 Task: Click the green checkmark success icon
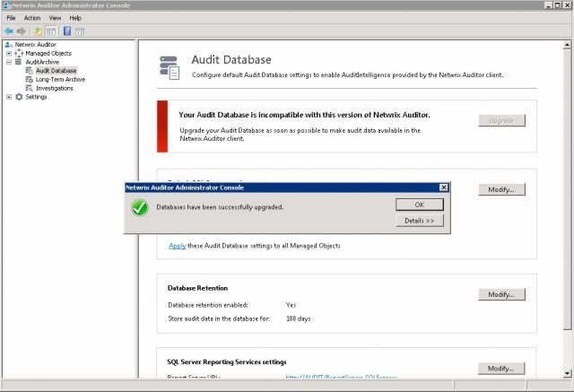(140, 207)
